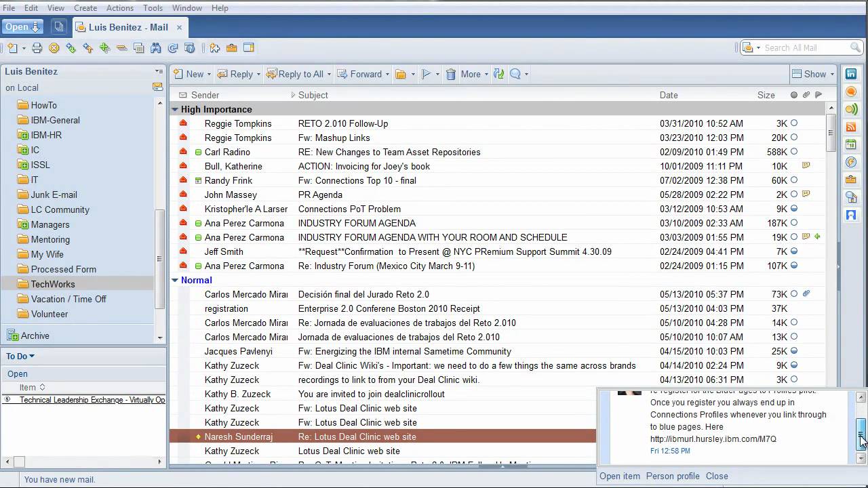Select the TechWorks folder
The image size is (868, 488).
point(53,284)
